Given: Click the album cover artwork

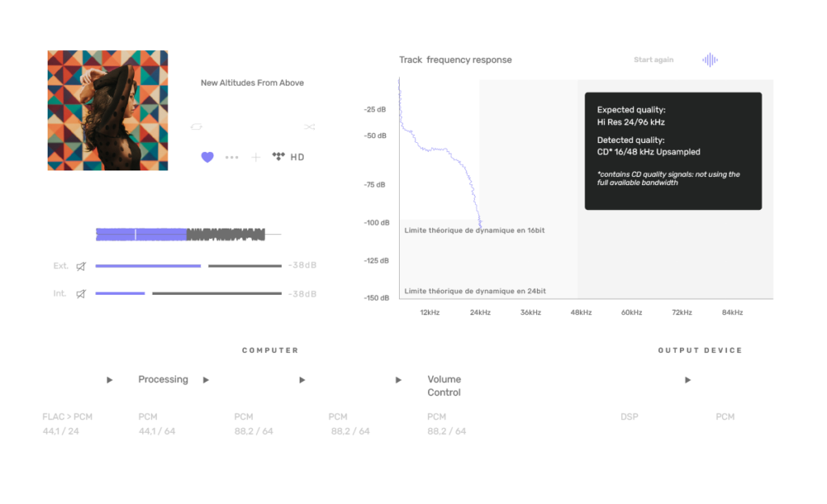Looking at the screenshot, I should [x=108, y=110].
